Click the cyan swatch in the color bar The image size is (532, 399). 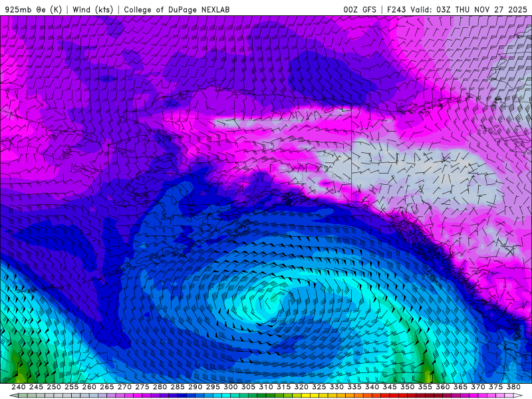226,396
